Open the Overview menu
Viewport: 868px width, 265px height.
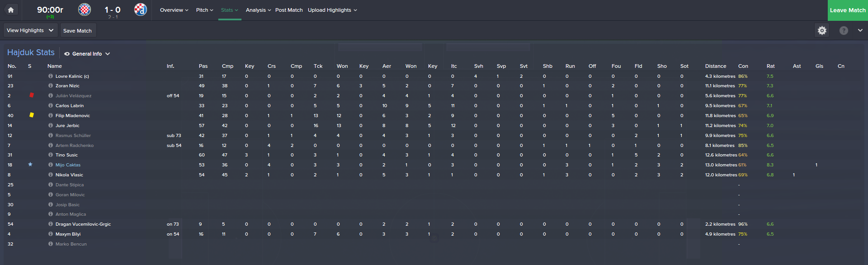coord(174,10)
